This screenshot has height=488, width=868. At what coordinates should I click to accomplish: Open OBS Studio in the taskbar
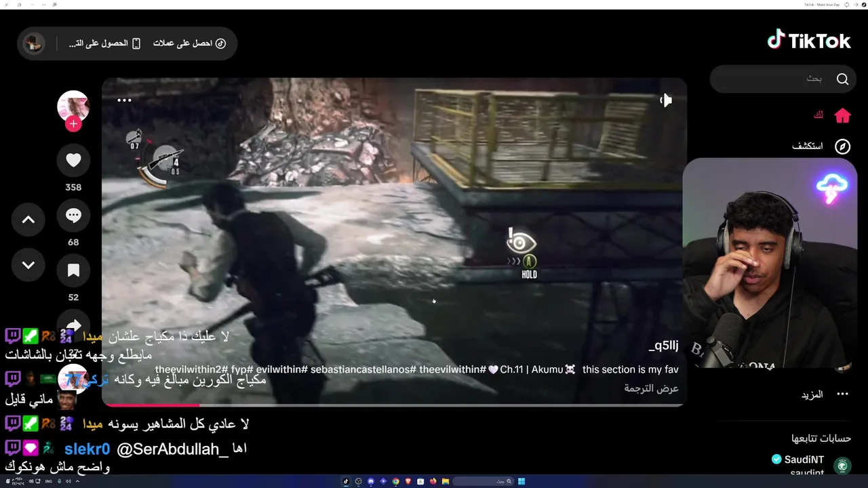(359, 481)
